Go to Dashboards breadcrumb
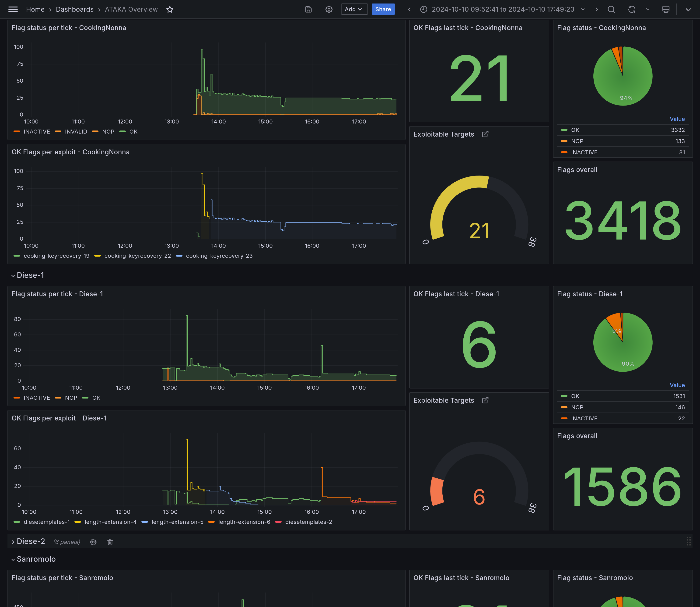This screenshot has height=607, width=700. point(74,10)
